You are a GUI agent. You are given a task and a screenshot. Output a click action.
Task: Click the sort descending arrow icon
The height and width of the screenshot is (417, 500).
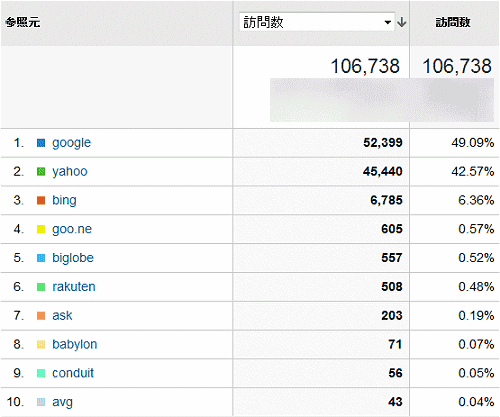click(402, 22)
